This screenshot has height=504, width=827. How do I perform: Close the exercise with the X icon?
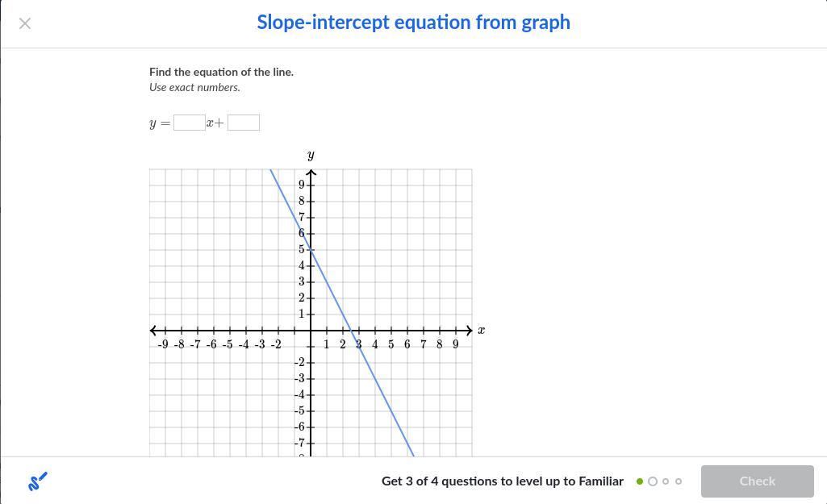(25, 23)
